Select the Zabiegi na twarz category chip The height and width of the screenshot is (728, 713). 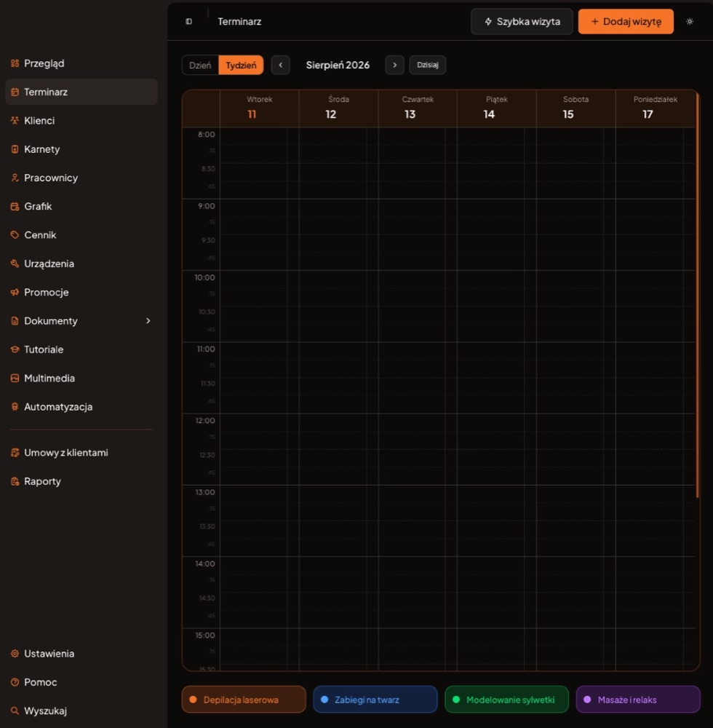tap(375, 700)
